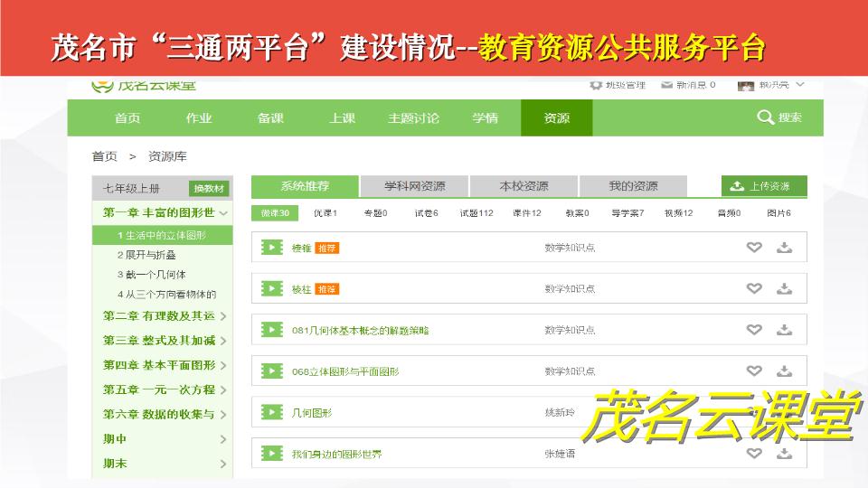This screenshot has height=488, width=868.
Task: Download the 068立体图形与平面图形 resource
Action: coord(784,371)
